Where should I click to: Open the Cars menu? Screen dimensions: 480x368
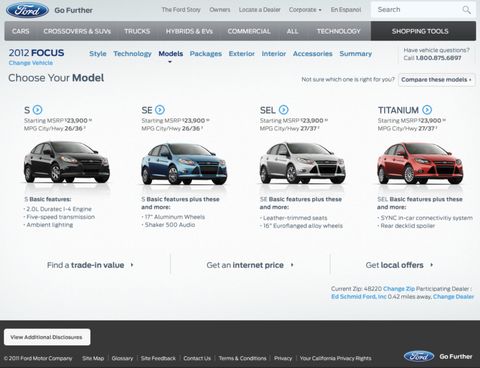(21, 31)
